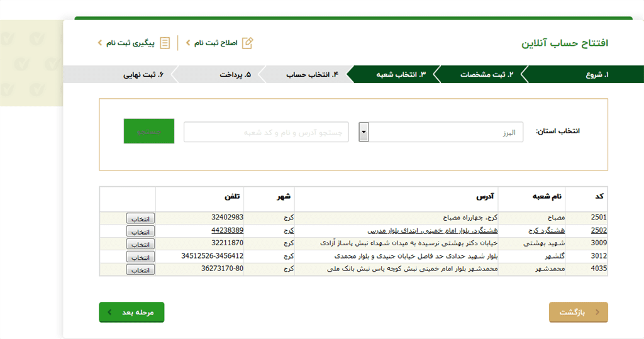Click the مرحله بعد next step button

pos(131,312)
